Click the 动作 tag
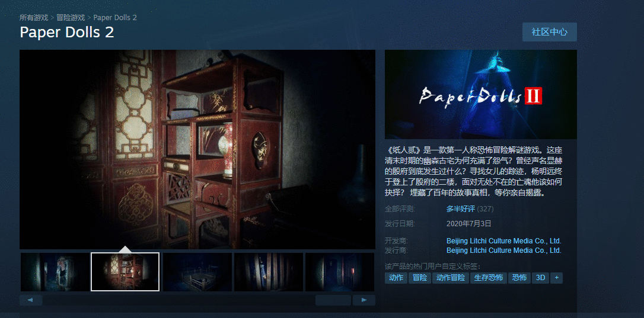Viewport: 644px width, 318px height. [x=396, y=278]
